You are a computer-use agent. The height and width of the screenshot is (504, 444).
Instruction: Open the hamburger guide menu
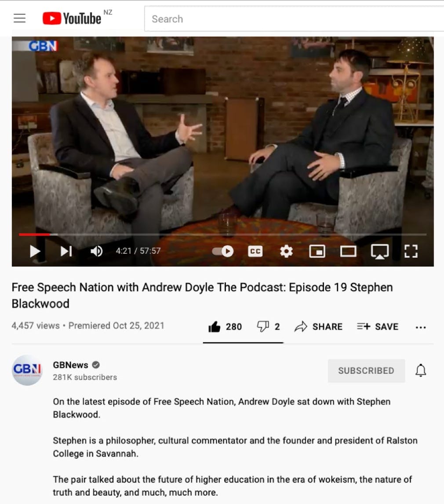point(20,18)
